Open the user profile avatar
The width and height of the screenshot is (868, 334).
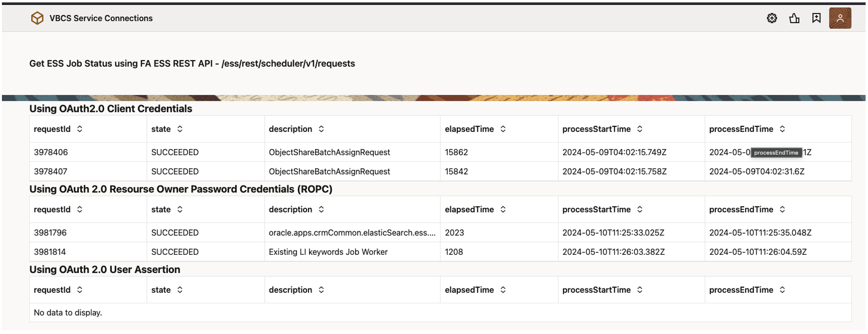840,18
